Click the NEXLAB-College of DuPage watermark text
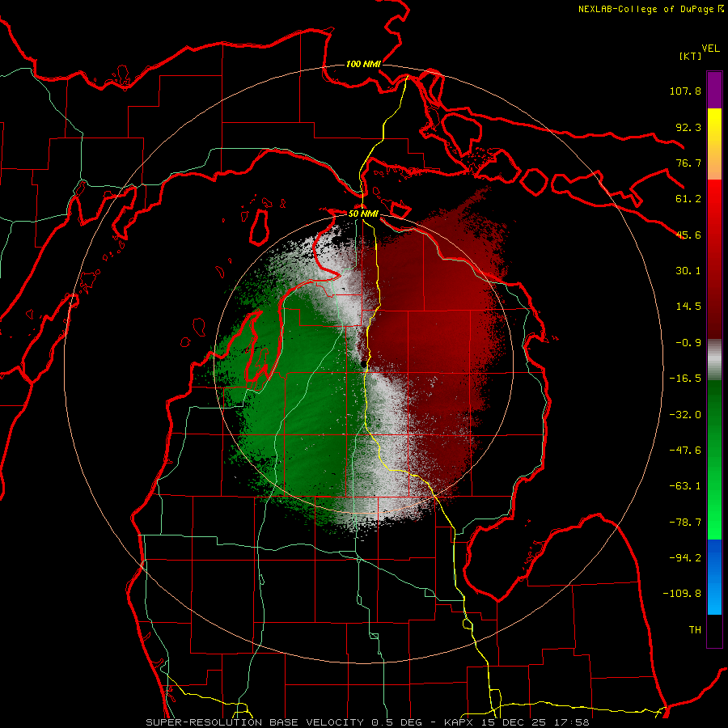This screenshot has height=728, width=728. point(650,9)
